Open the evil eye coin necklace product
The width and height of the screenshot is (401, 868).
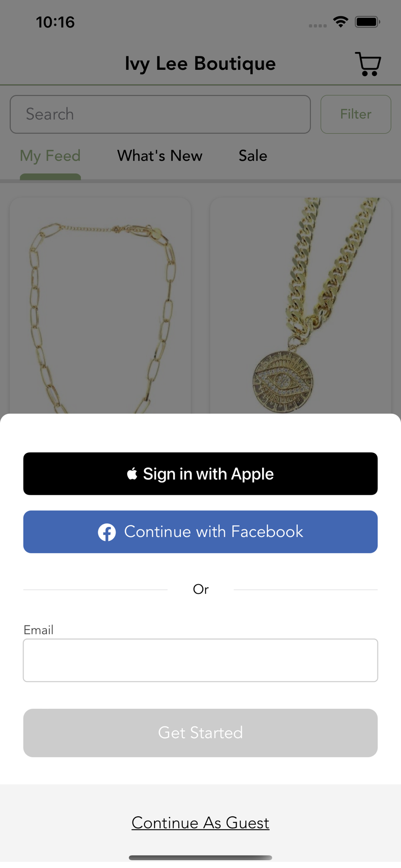pos(301,306)
